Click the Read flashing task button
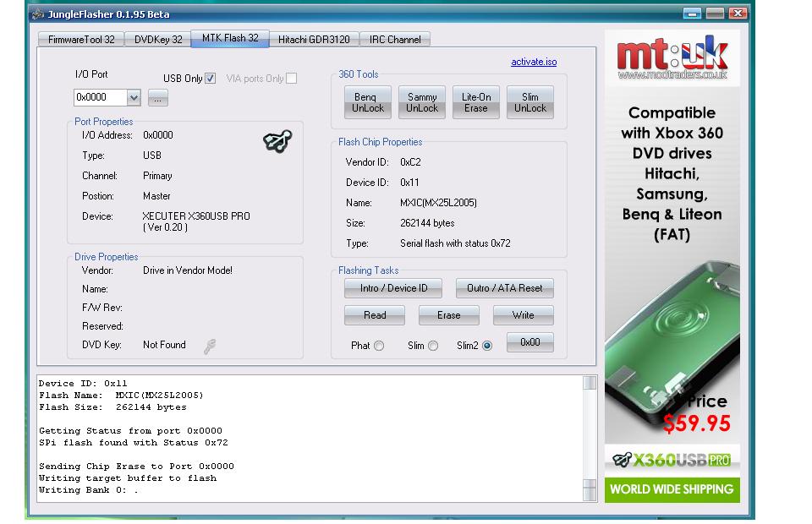The image size is (812, 524). (375, 315)
